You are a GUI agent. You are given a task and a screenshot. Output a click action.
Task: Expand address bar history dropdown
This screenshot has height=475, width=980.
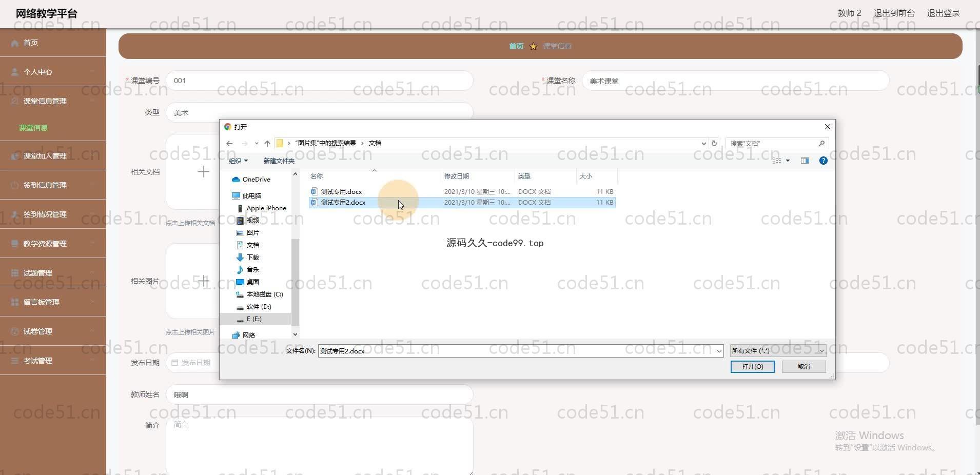click(703, 144)
